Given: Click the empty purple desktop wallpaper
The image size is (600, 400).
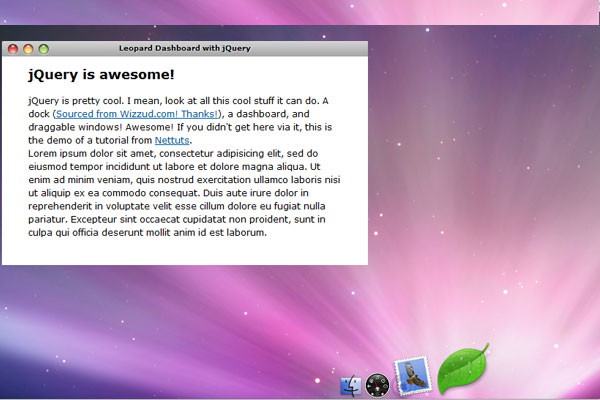Looking at the screenshot, I should point(480,200).
